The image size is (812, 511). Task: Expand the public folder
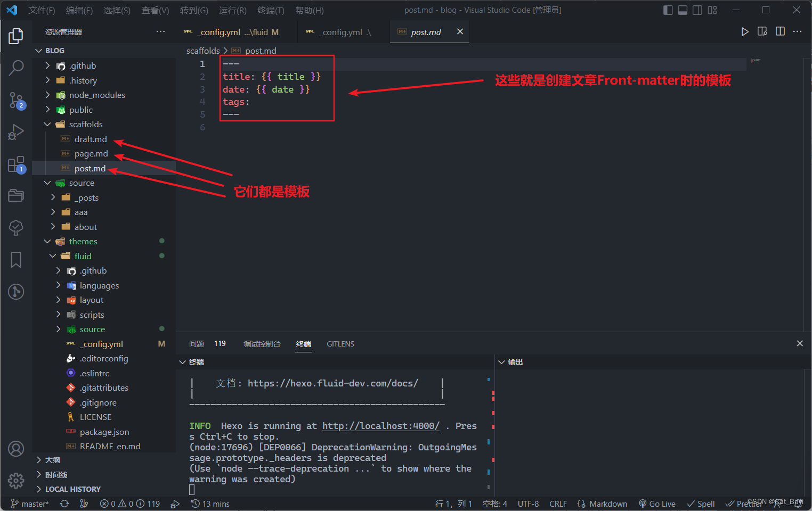[x=104, y=110]
